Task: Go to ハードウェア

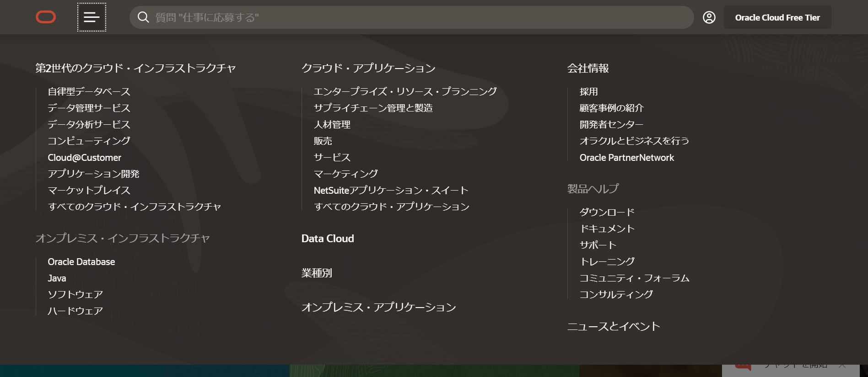Action: tap(75, 311)
